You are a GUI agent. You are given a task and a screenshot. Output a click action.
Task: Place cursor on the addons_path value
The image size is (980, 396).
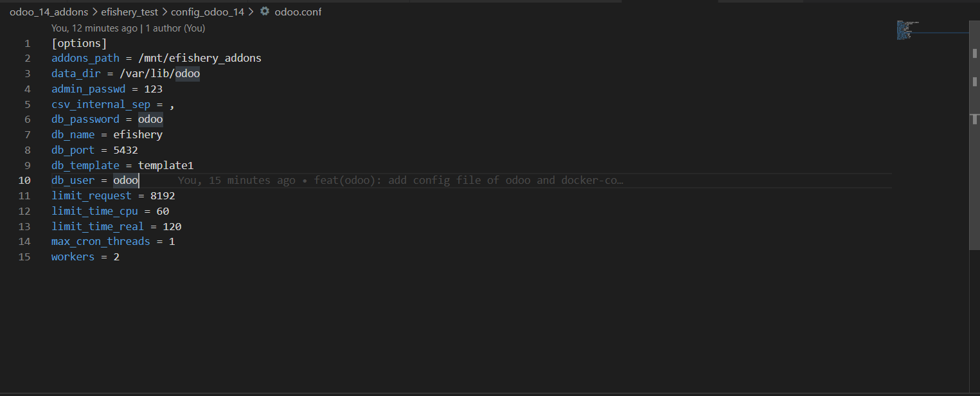point(200,57)
